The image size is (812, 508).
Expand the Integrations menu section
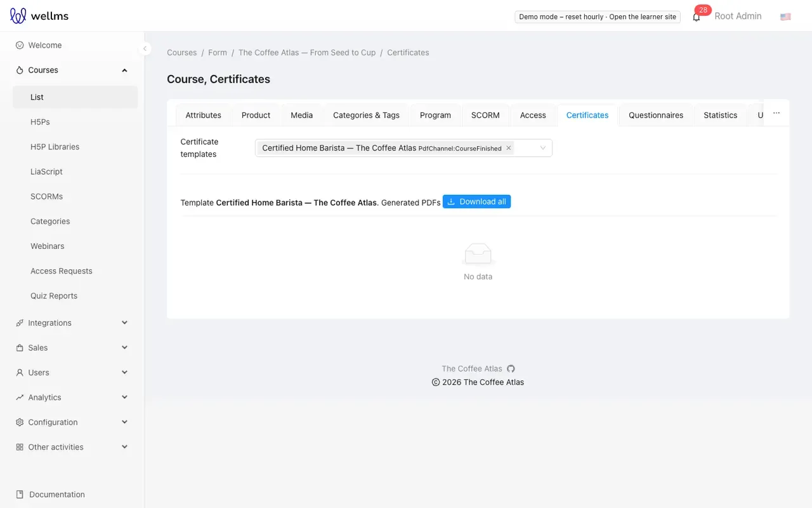[x=124, y=323]
